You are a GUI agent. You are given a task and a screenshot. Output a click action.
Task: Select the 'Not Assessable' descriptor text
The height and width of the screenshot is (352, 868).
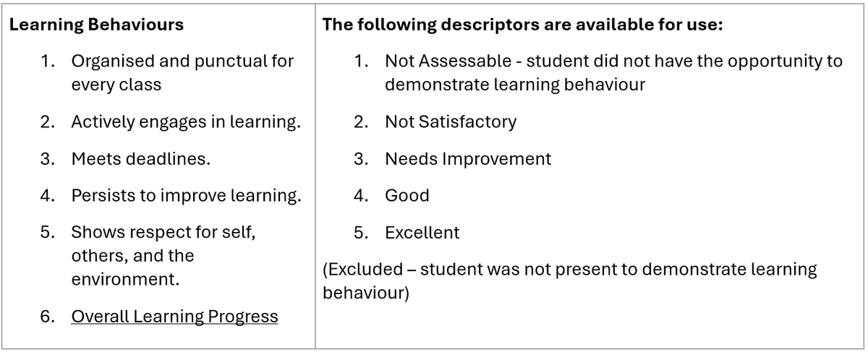coord(613,72)
